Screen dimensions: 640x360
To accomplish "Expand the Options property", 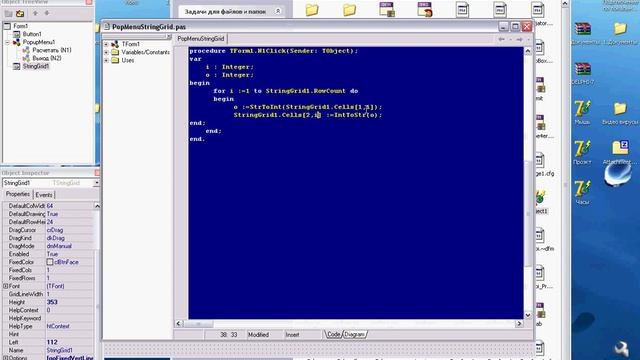I will point(5,358).
